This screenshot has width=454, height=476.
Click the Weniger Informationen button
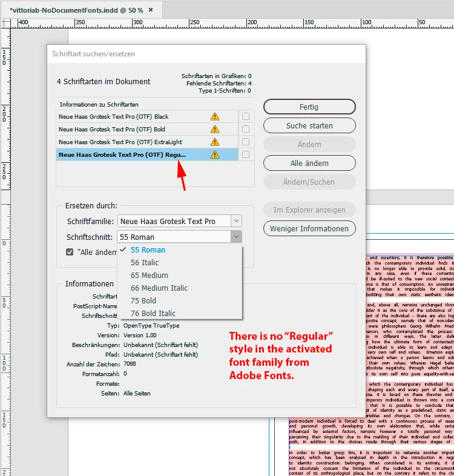click(x=309, y=228)
